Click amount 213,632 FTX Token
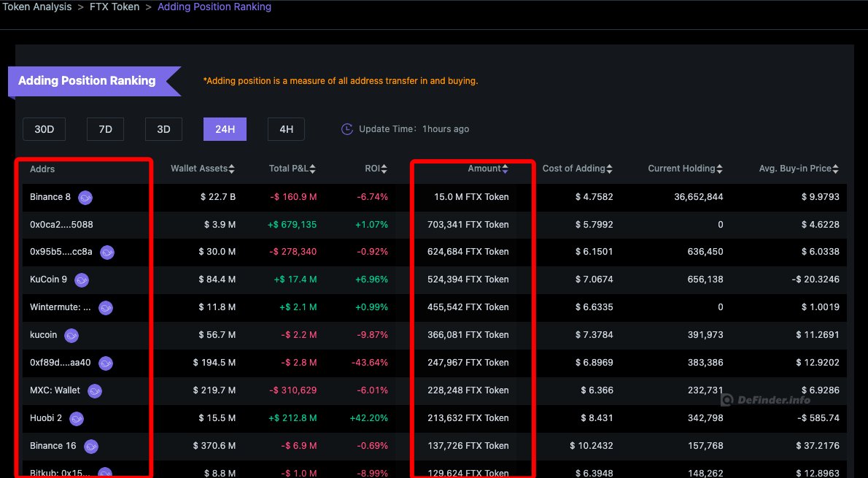Image resolution: width=868 pixels, height=478 pixels. click(x=468, y=417)
